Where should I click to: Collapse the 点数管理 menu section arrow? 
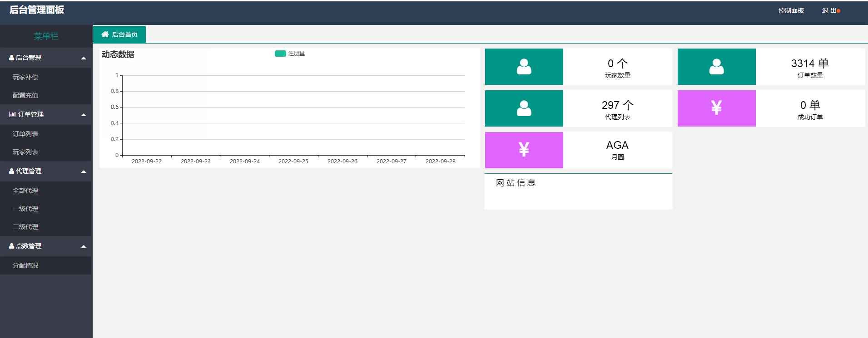click(x=84, y=246)
